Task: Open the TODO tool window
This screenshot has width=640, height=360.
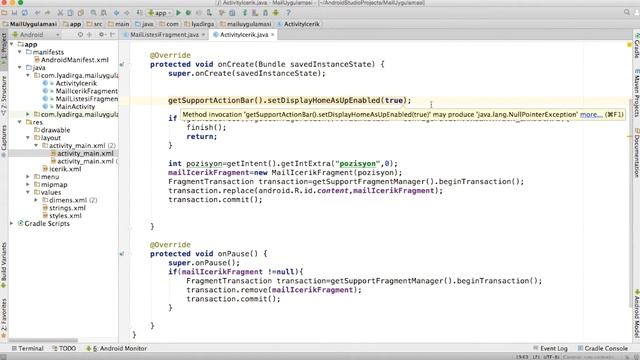Action: coord(64,348)
